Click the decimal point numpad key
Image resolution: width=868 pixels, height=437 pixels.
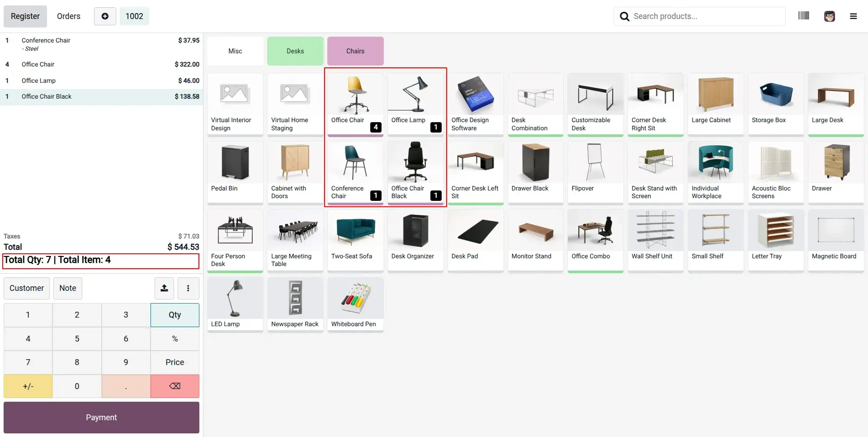pos(126,386)
